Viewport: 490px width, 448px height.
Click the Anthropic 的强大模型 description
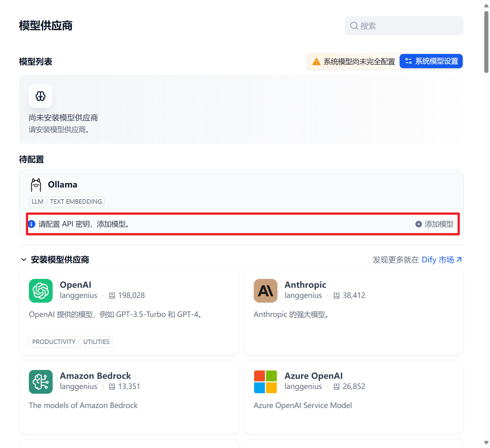291,315
